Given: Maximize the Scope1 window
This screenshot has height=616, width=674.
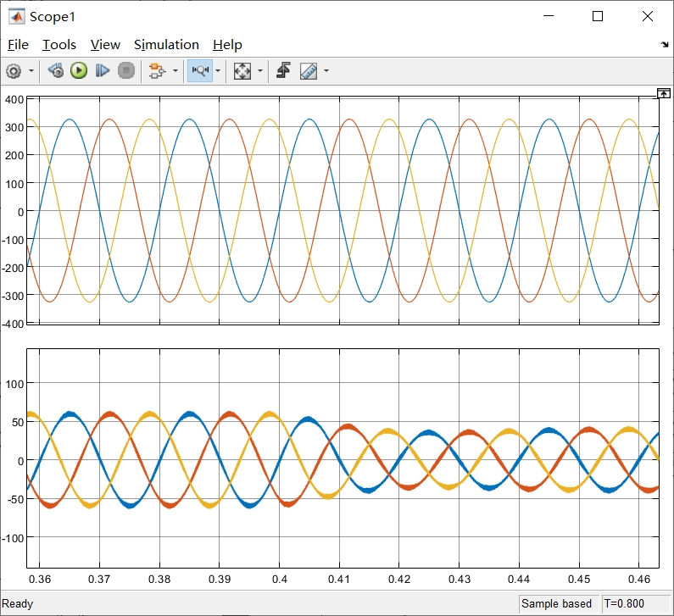Looking at the screenshot, I should [x=598, y=16].
